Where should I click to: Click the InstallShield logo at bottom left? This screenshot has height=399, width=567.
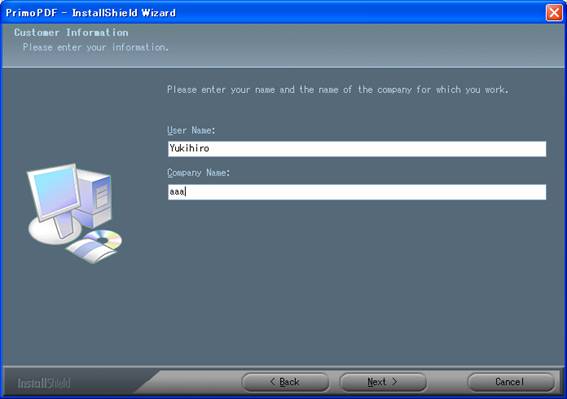tap(44, 383)
